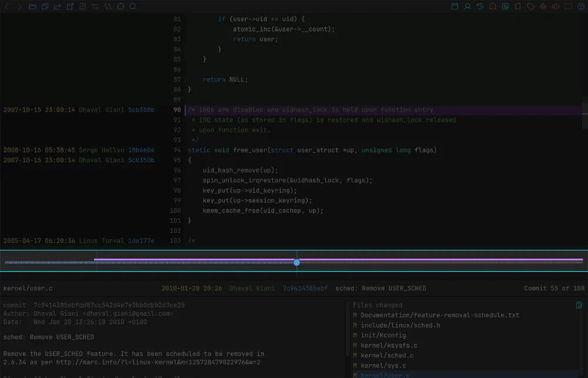This screenshot has width=588, height=378.
Task: Click the 'return NULL;' code line
Action: [x=225, y=79]
